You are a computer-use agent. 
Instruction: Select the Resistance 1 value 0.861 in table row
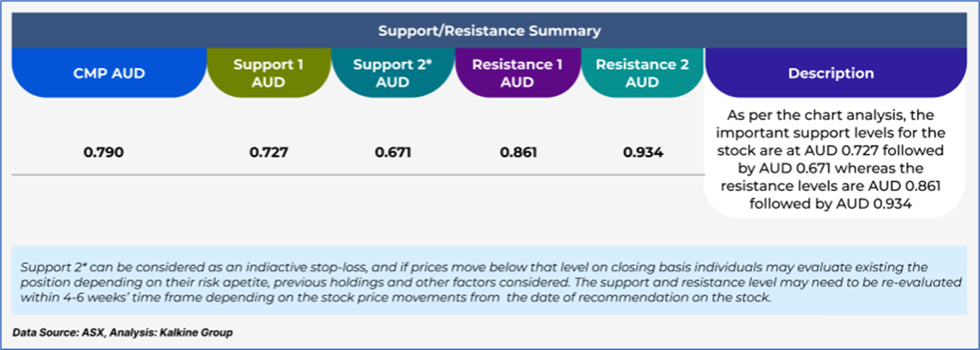tap(517, 153)
